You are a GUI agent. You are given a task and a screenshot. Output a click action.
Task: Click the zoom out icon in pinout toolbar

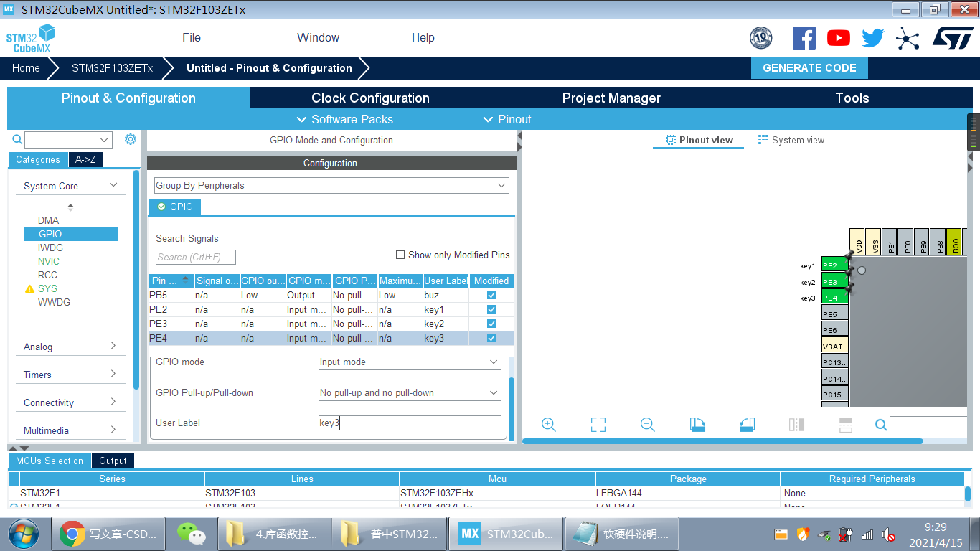[x=647, y=424]
